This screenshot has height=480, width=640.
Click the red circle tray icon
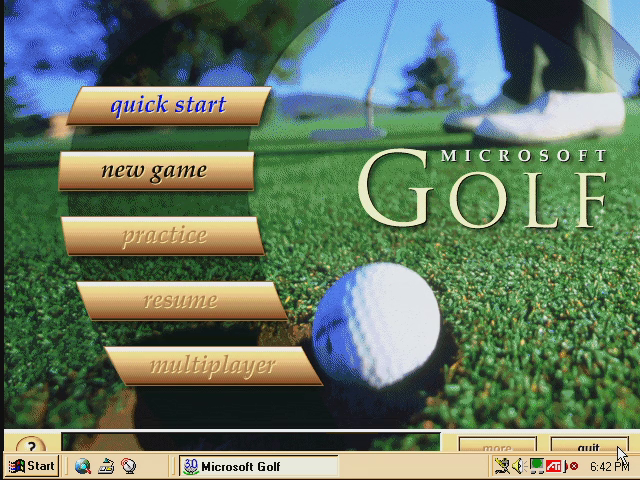pos(572,466)
